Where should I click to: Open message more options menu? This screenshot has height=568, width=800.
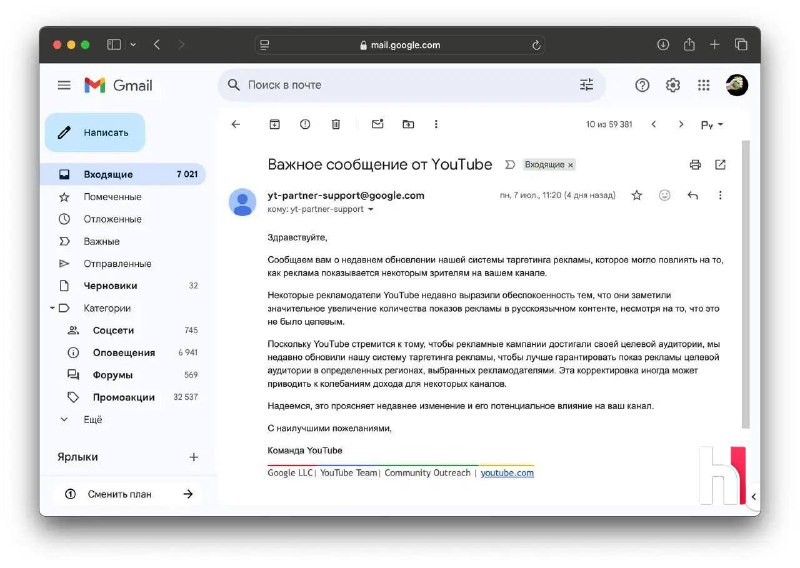coord(720,195)
